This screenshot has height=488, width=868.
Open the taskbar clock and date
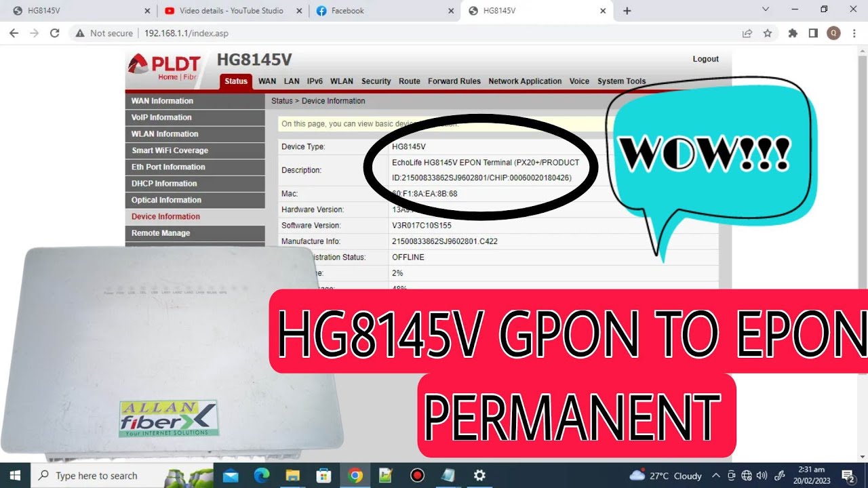click(x=811, y=475)
